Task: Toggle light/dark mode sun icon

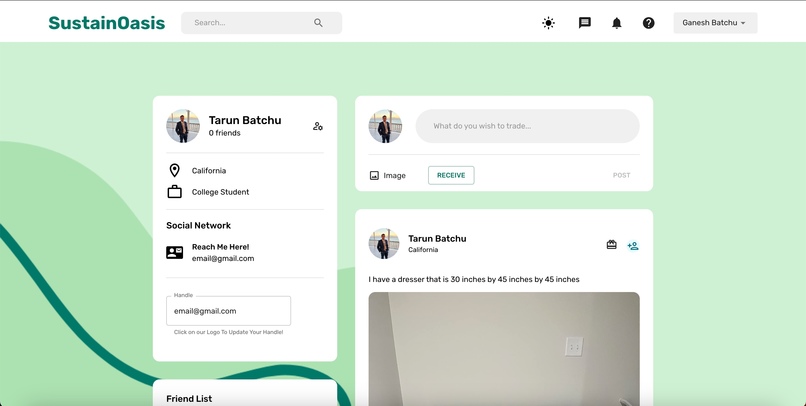Action: pyautogui.click(x=548, y=23)
